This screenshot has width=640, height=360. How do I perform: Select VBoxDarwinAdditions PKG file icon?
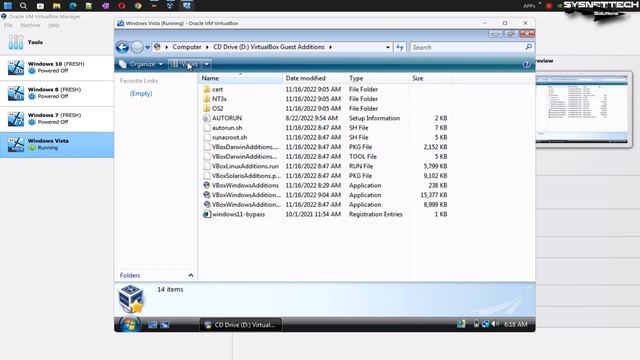click(207, 147)
